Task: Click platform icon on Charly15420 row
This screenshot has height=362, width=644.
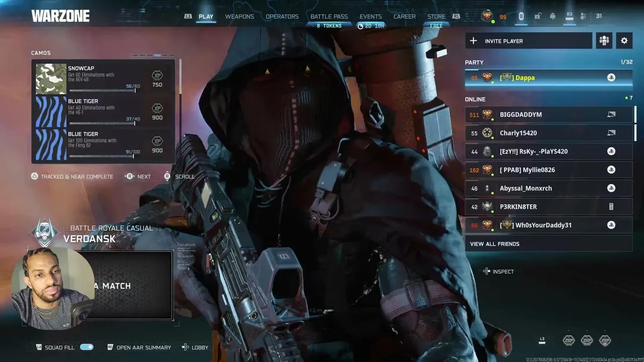Action: pos(611,133)
